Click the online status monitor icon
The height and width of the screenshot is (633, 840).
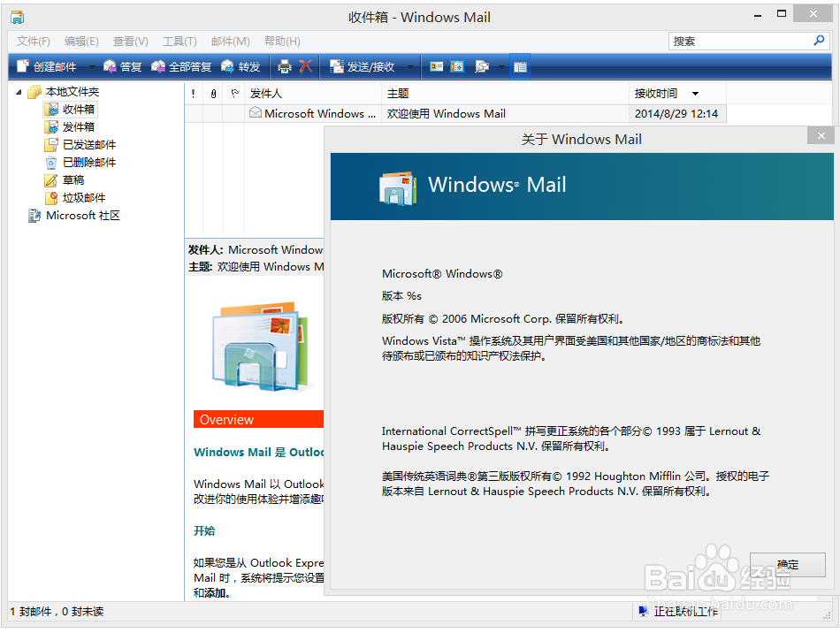point(643,611)
